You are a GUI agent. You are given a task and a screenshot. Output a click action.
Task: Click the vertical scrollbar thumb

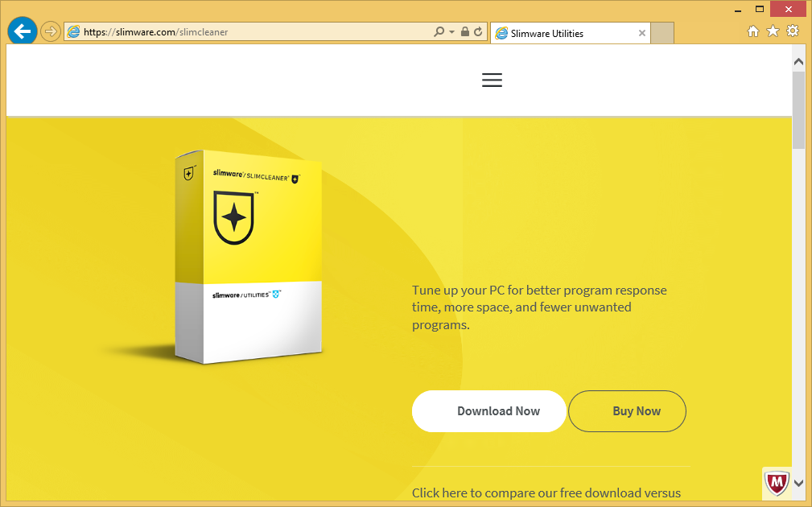[x=798, y=110]
